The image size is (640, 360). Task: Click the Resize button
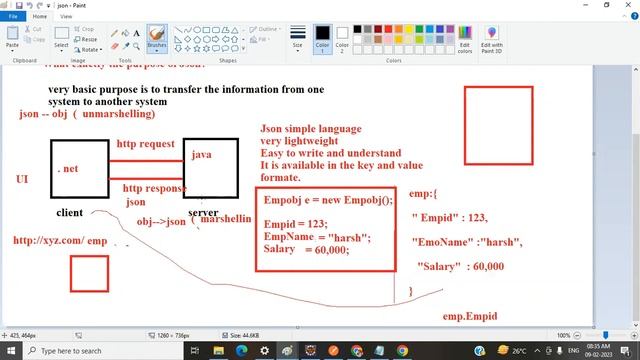[86, 40]
